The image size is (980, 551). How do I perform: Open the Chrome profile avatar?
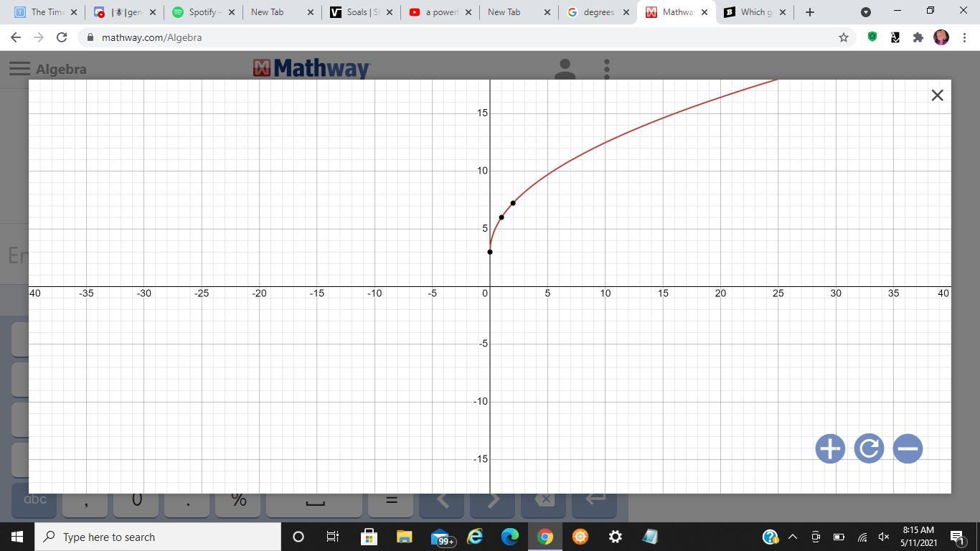941,37
